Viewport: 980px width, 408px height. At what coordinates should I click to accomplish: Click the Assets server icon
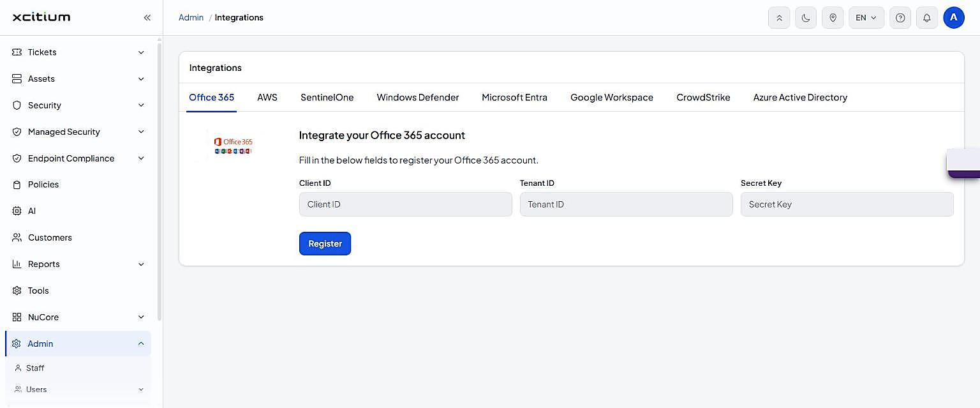point(17,79)
